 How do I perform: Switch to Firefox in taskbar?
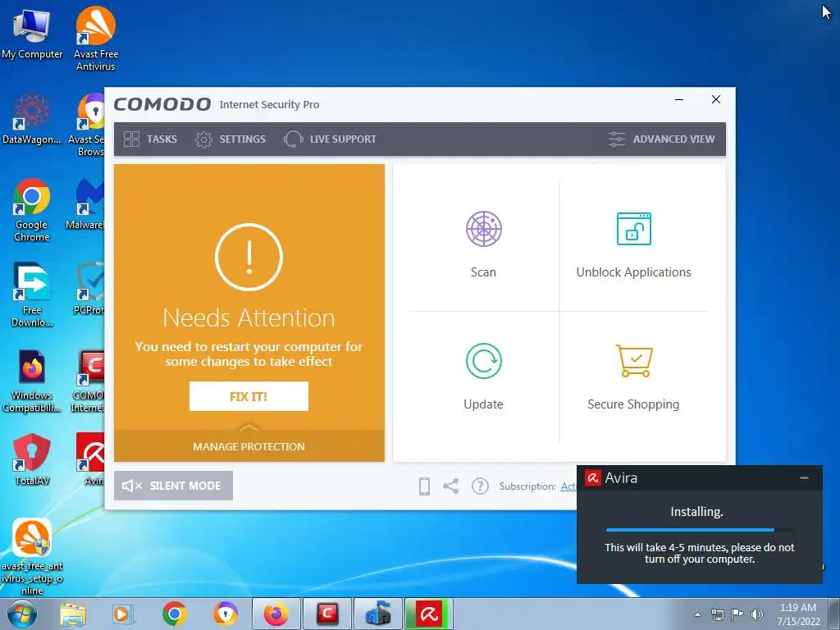pos(276,614)
